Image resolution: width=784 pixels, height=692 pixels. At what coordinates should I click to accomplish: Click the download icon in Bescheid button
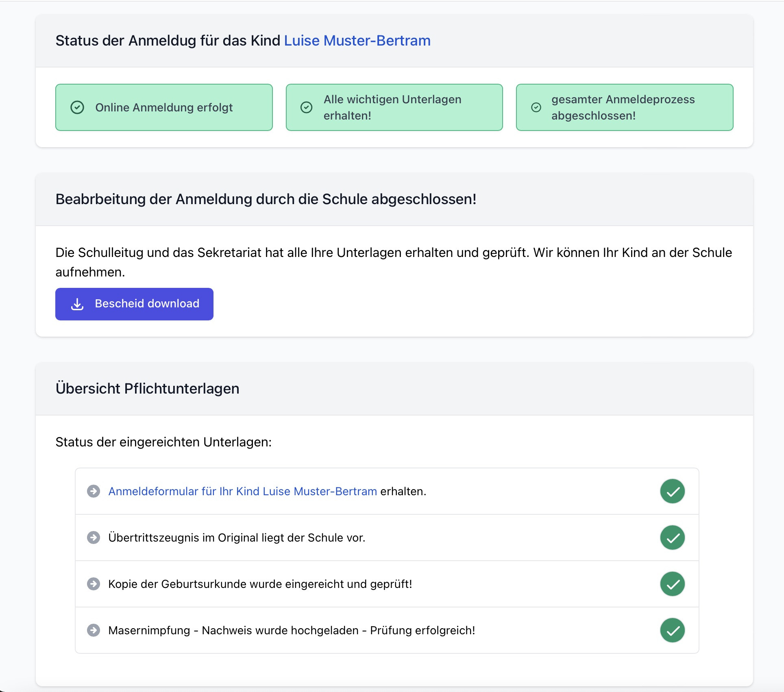[x=77, y=304]
